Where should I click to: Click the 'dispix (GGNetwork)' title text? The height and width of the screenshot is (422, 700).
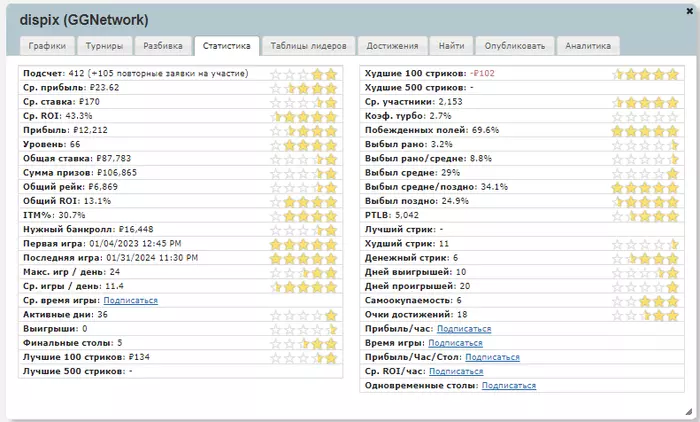[84, 20]
